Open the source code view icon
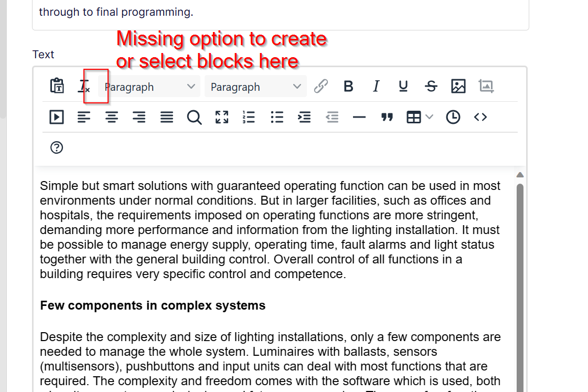 click(x=480, y=117)
